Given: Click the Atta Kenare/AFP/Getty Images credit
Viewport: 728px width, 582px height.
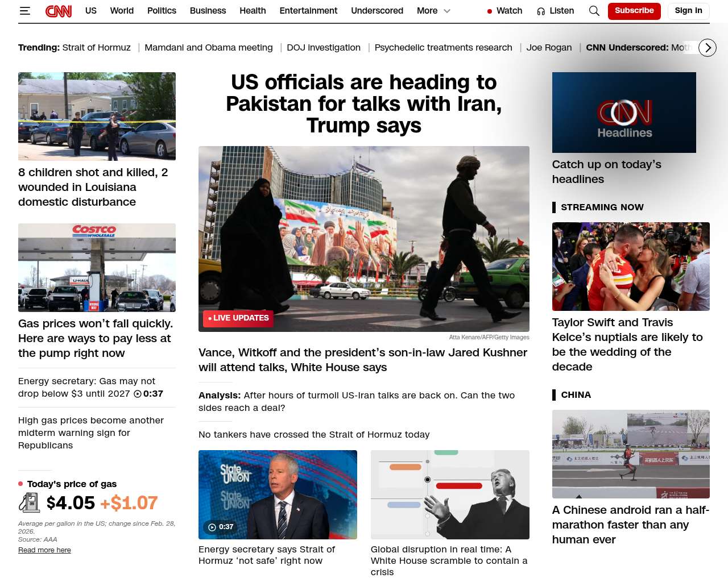Looking at the screenshot, I should coord(489,338).
